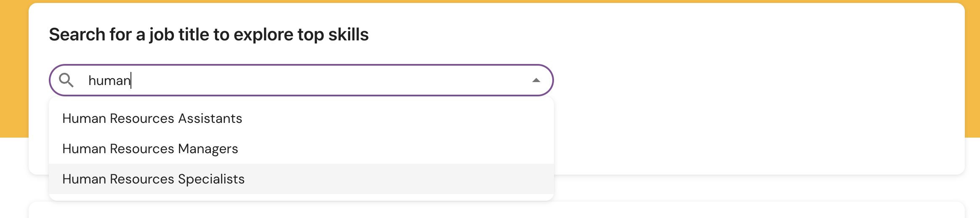Image resolution: width=980 pixels, height=218 pixels.
Task: Focus the job title search field
Action: (301, 80)
